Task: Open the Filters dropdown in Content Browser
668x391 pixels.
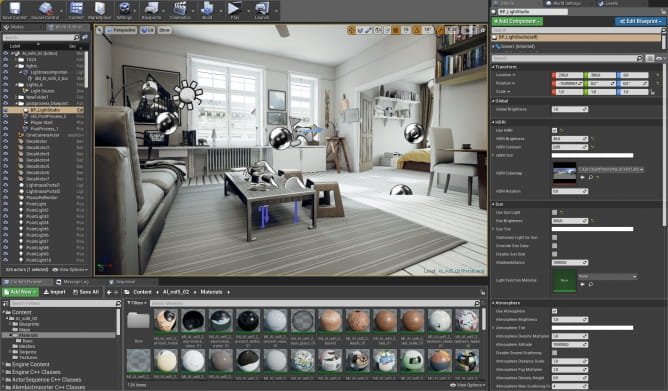Action: (136, 303)
